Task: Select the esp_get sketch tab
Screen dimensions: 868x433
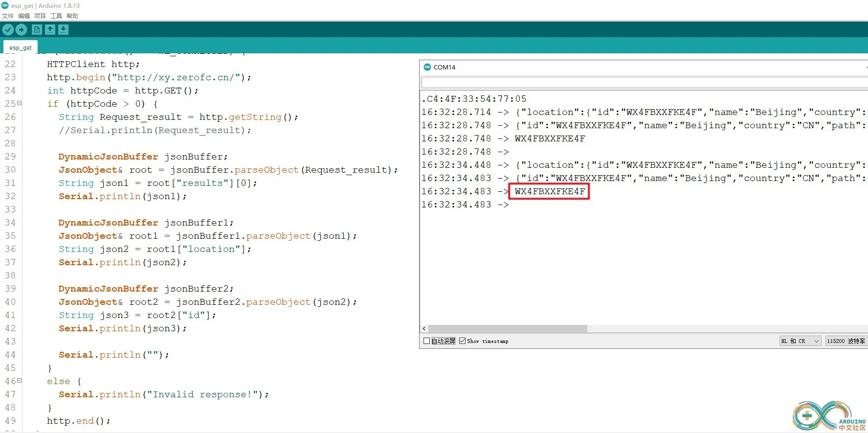Action: [x=20, y=47]
